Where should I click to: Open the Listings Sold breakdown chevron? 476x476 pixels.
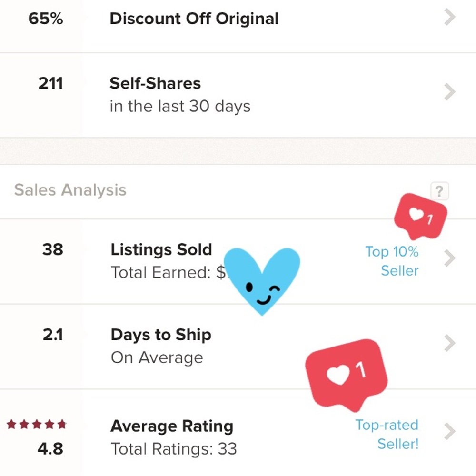pos(449,258)
